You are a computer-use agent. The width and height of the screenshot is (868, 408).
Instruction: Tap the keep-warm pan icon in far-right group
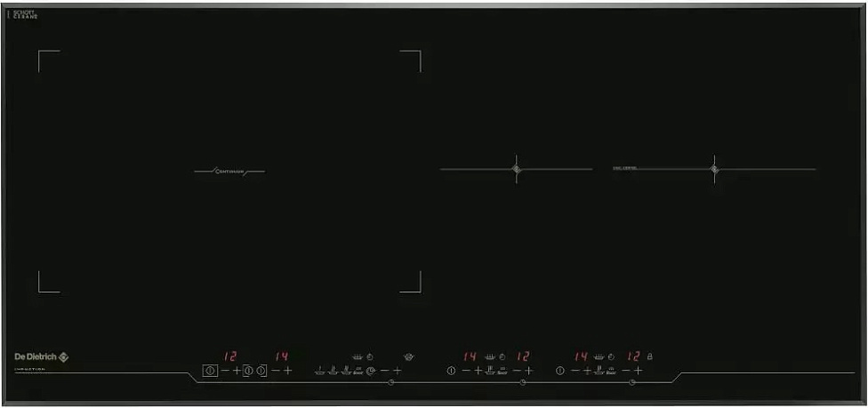[x=599, y=357]
